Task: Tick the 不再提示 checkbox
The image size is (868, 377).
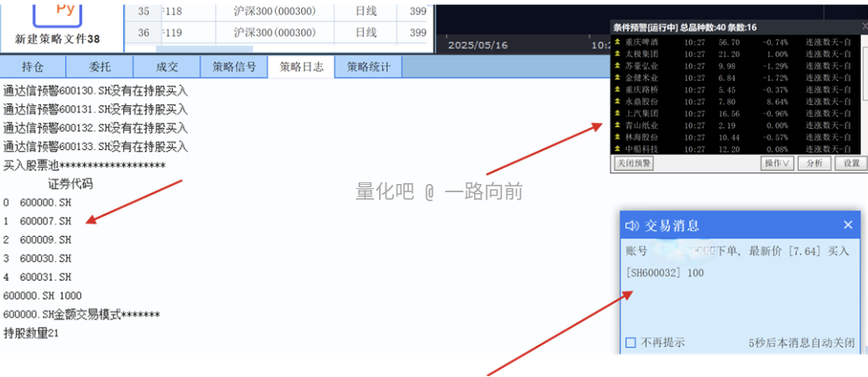Action: [x=631, y=342]
